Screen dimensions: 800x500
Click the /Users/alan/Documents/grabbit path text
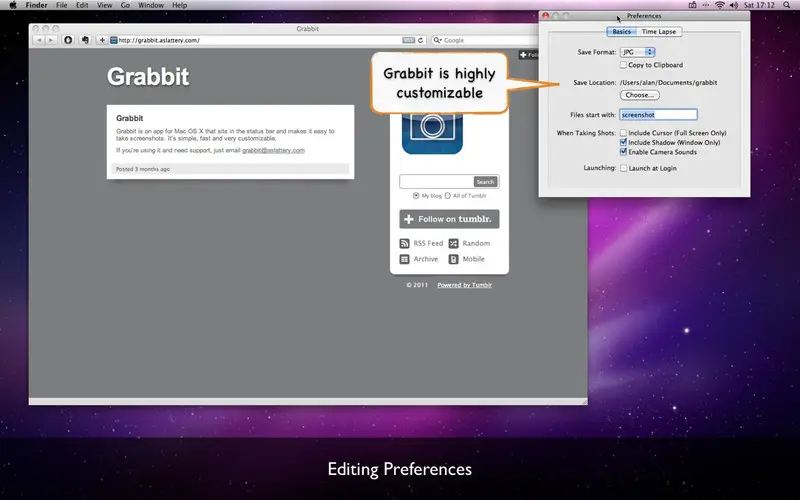coord(668,83)
